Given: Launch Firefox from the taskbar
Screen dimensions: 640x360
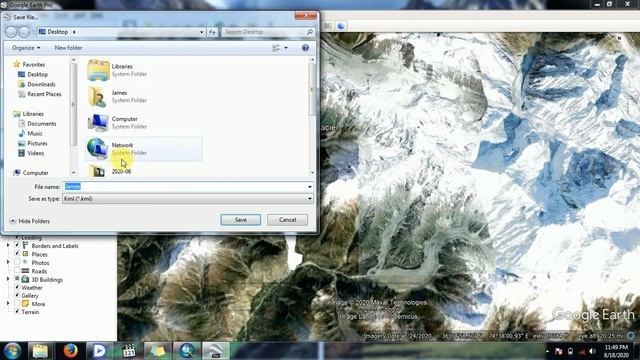Looking at the screenshot, I should click(70, 351).
